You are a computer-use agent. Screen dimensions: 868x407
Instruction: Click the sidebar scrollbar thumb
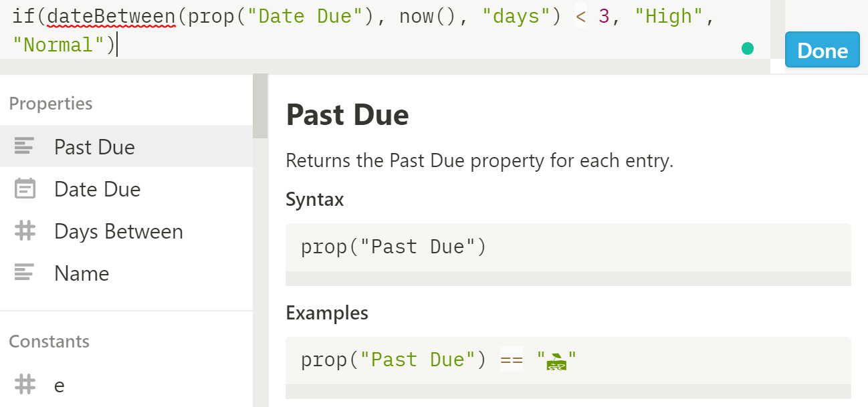click(260, 106)
